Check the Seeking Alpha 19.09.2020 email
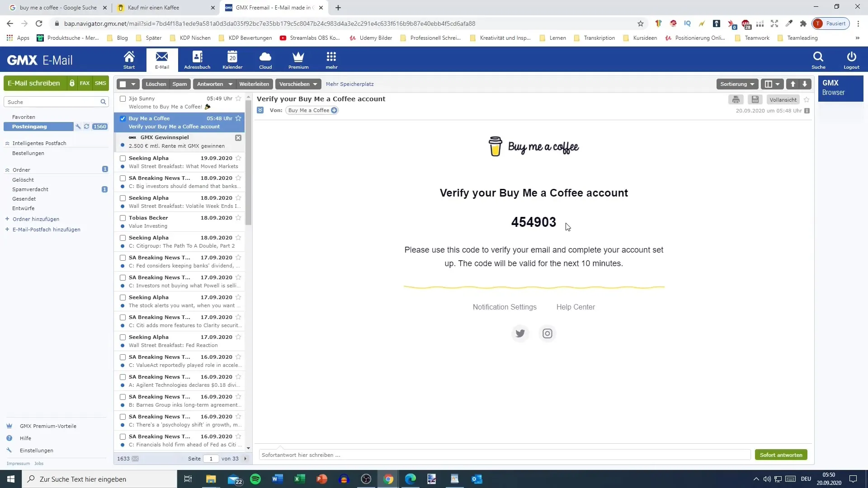Image resolution: width=868 pixels, height=488 pixels. (123, 158)
